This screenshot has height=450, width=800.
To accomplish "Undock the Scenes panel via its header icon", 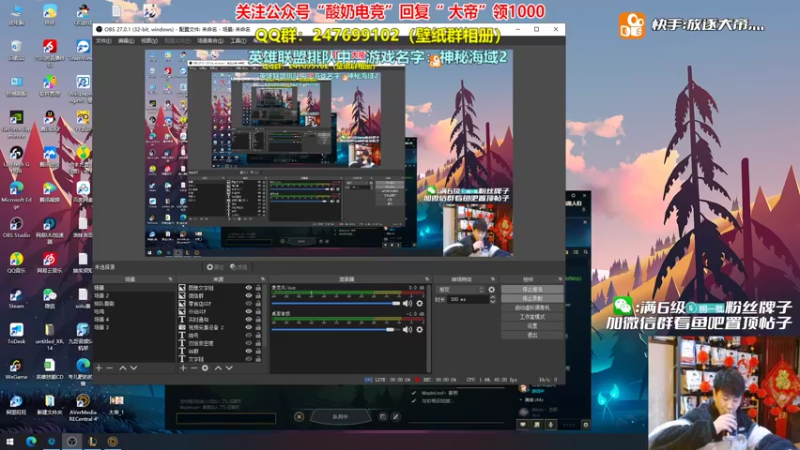I will coord(170,279).
